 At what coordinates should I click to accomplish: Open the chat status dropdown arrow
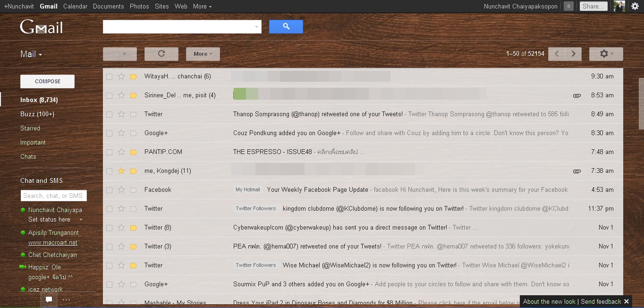point(81,220)
